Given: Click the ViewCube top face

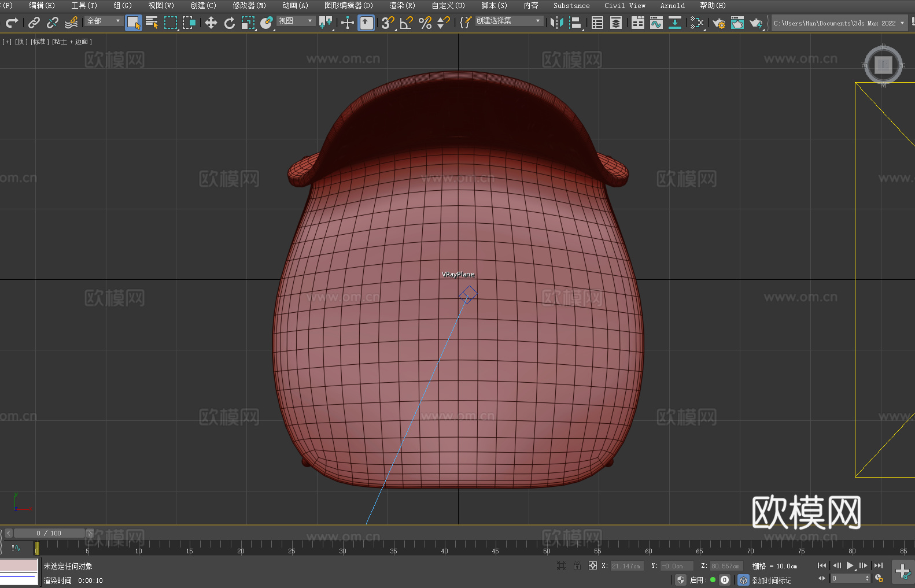Looking at the screenshot, I should (x=883, y=64).
